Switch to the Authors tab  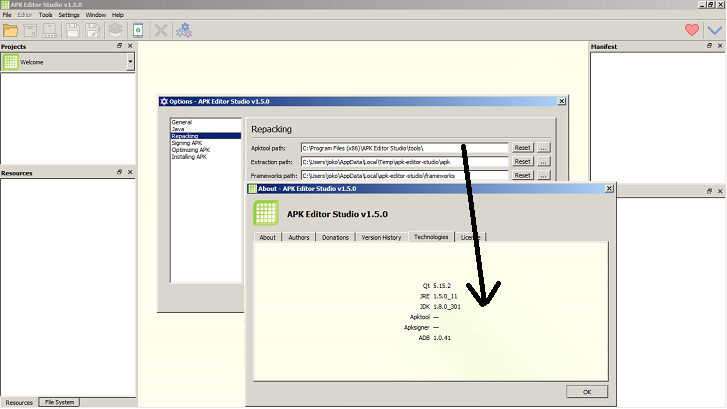tap(299, 237)
